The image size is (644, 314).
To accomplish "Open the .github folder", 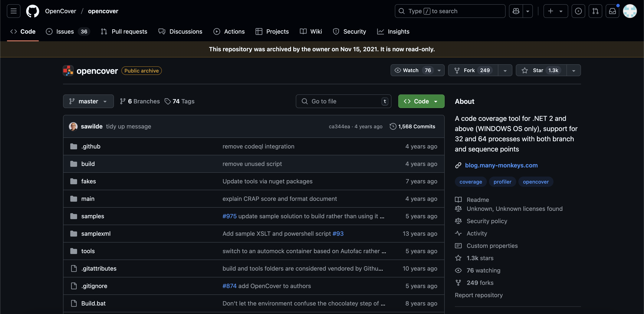I will tap(91, 146).
